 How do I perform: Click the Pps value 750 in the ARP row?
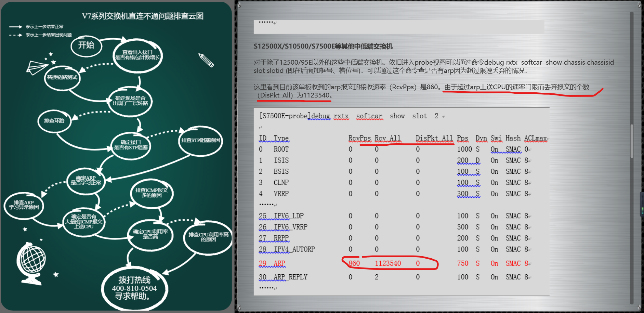463,263
